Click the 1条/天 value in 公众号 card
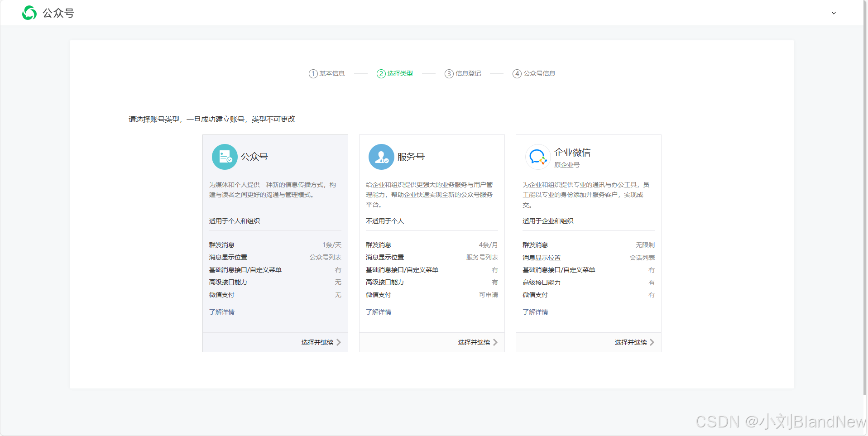868x436 pixels. (x=332, y=245)
